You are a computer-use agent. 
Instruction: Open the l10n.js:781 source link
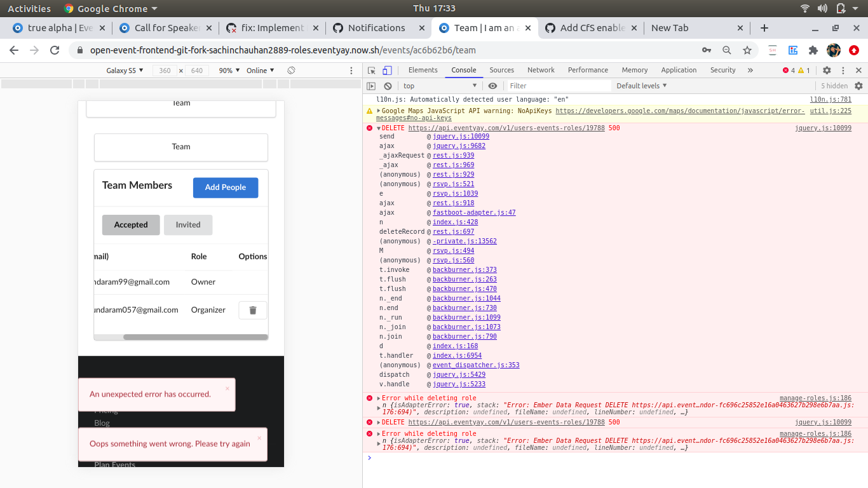pyautogui.click(x=831, y=100)
